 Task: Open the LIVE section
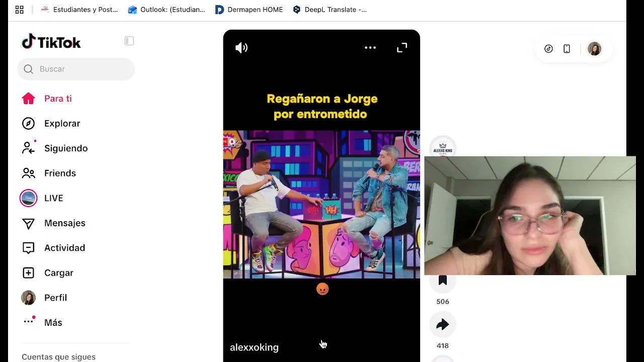(x=42, y=198)
